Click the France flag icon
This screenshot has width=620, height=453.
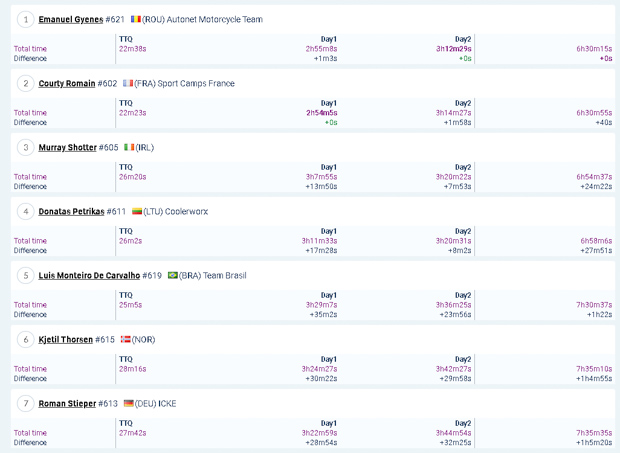click(x=128, y=83)
